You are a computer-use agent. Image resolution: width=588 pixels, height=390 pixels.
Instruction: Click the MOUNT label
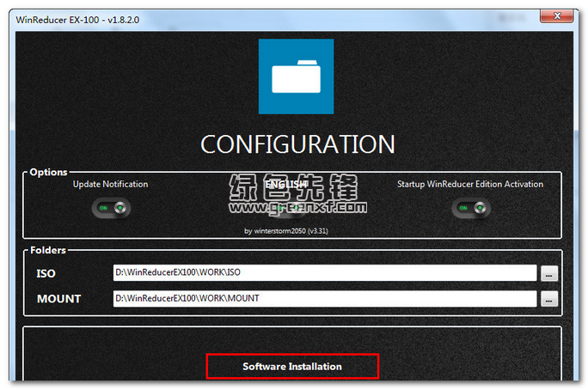click(x=58, y=299)
